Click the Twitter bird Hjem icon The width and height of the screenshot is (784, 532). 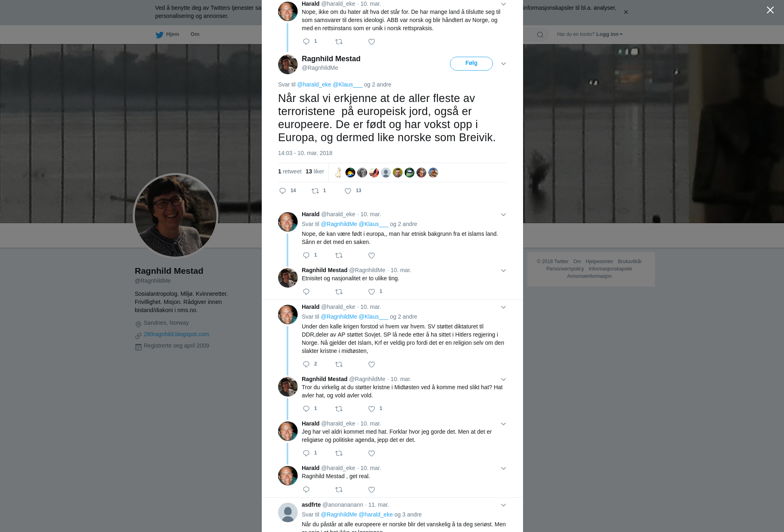159,35
